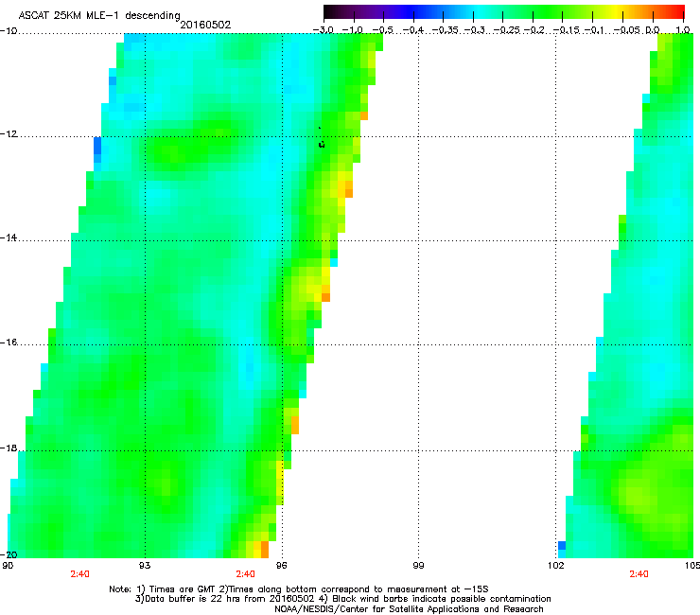Click the red 2:40 time between 90 and 93
Viewport: 700px width, 615px height.
(79, 574)
